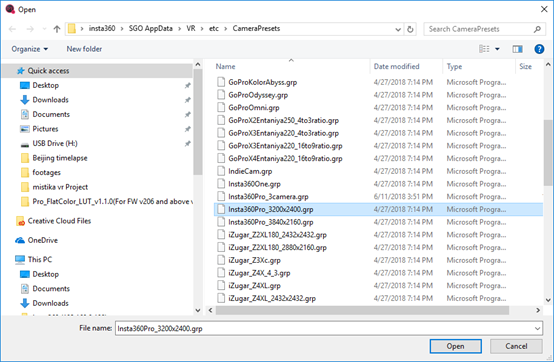
Task: Open File name dropdown arrow
Action: coord(537,328)
